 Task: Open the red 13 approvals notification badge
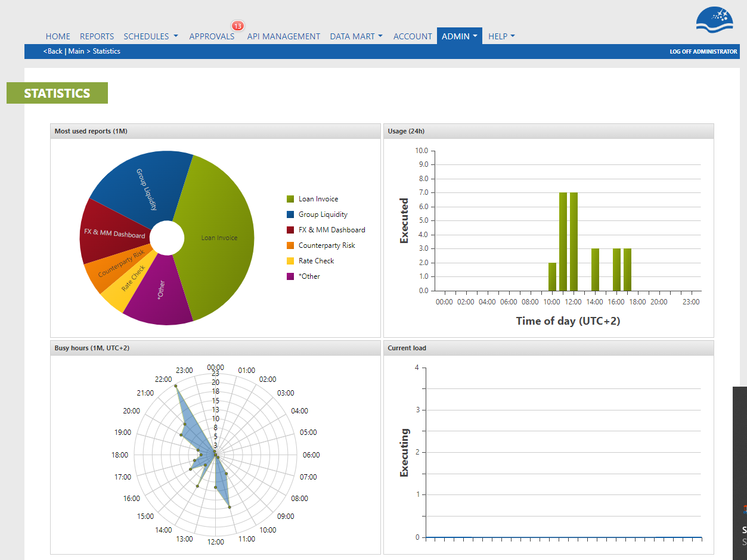(x=238, y=26)
